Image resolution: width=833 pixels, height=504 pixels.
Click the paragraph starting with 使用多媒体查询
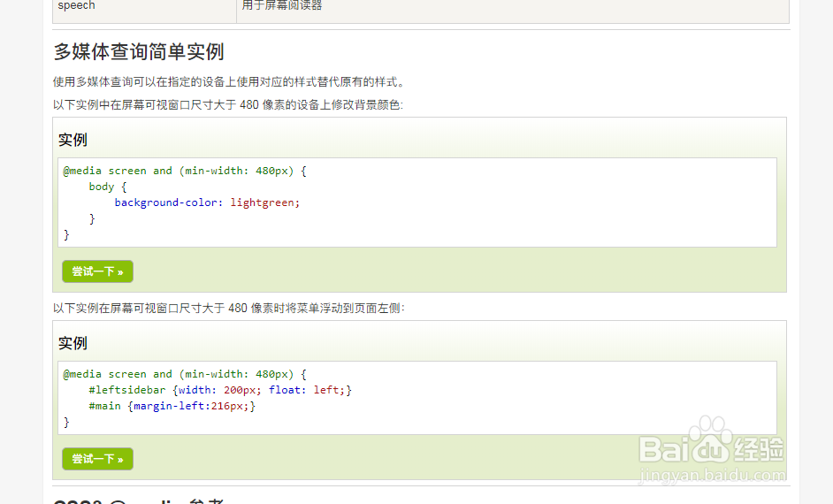point(228,82)
